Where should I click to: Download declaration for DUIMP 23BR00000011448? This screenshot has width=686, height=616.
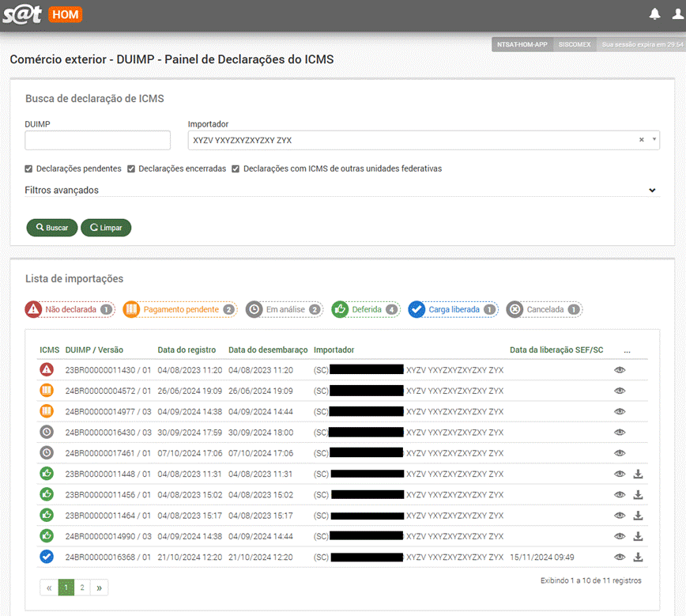point(639,474)
